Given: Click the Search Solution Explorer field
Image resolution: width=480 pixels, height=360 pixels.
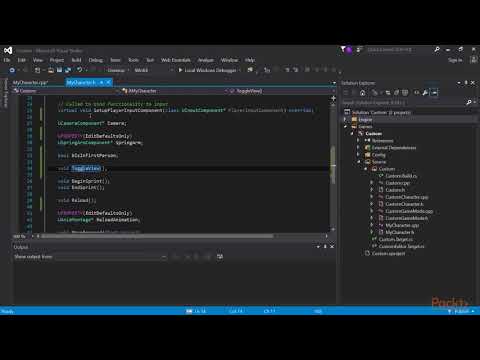Looking at the screenshot, I should (403, 103).
